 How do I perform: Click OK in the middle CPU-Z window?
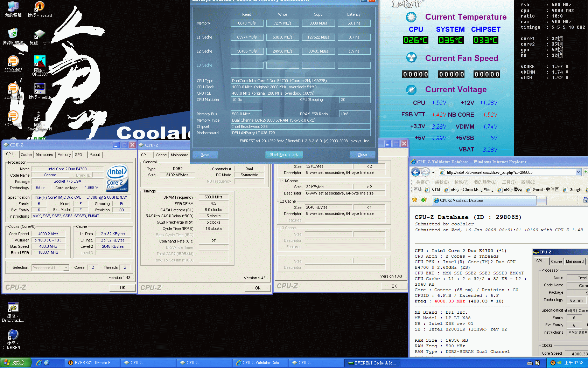(x=258, y=288)
